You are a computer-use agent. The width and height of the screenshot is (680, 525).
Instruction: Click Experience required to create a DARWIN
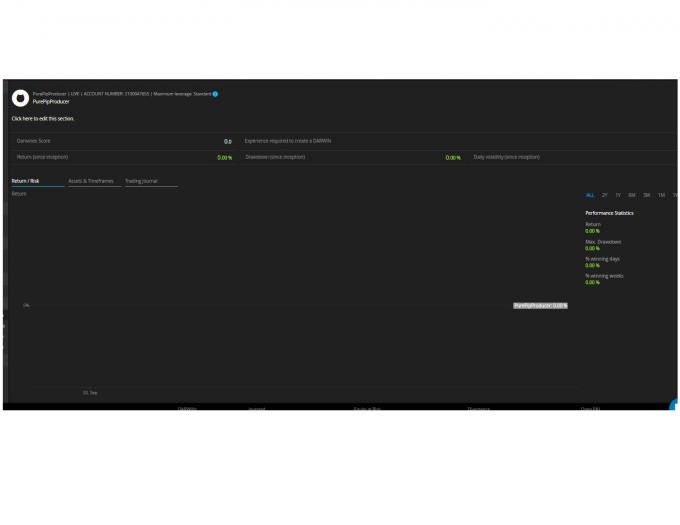[288, 141]
